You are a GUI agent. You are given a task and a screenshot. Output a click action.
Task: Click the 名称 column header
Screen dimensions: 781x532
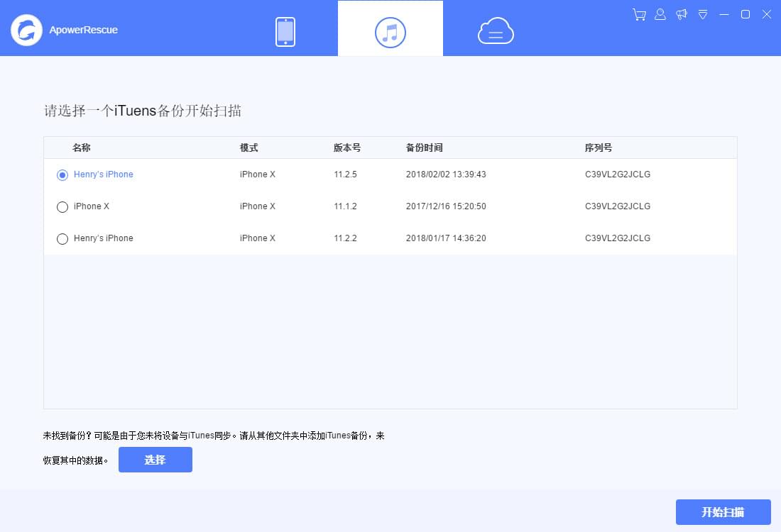coord(82,148)
